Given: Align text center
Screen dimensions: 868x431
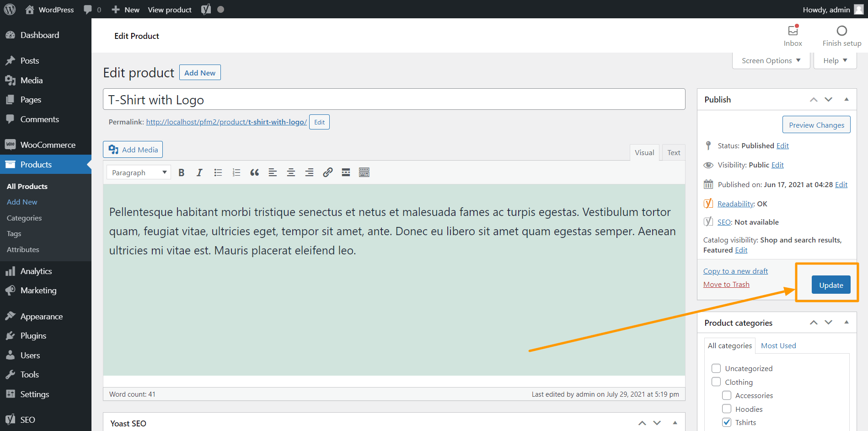Looking at the screenshot, I should 291,172.
